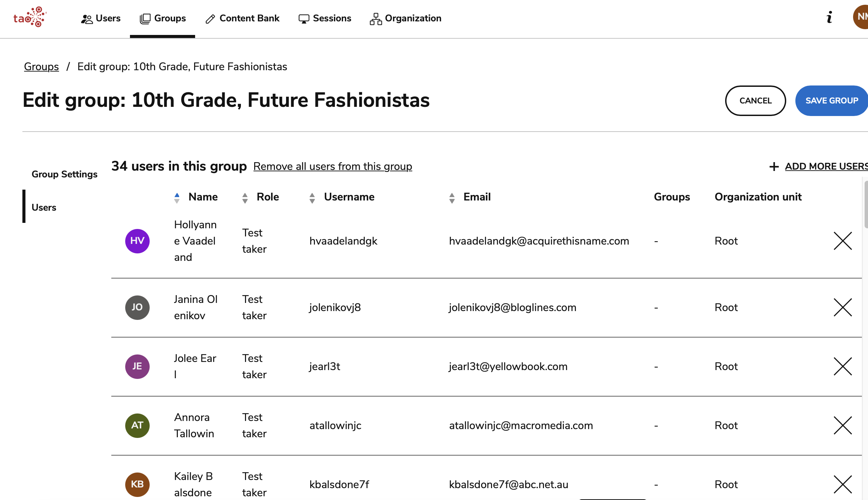Click SAVE GROUP button
The width and height of the screenshot is (868, 500).
tap(832, 100)
